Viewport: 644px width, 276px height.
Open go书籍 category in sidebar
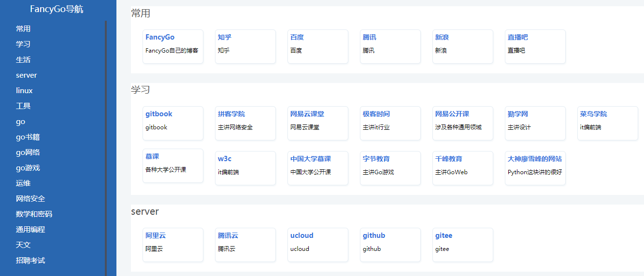(x=28, y=137)
